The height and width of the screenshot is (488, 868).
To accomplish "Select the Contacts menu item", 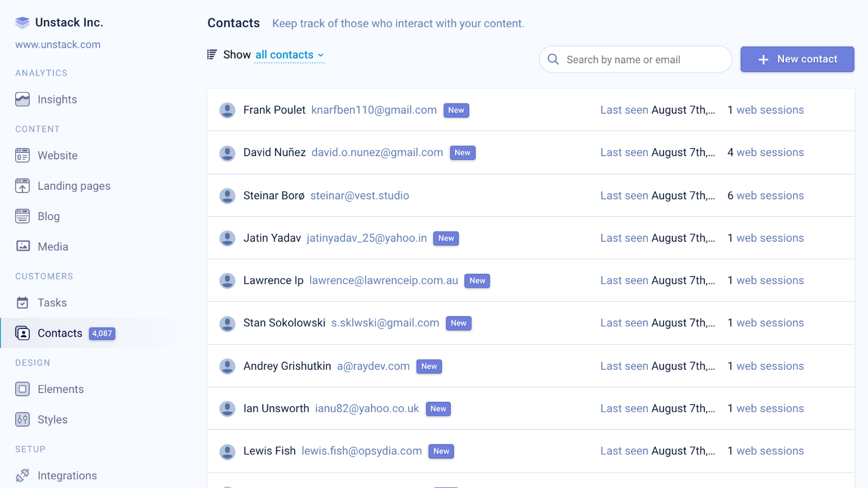I will point(60,333).
